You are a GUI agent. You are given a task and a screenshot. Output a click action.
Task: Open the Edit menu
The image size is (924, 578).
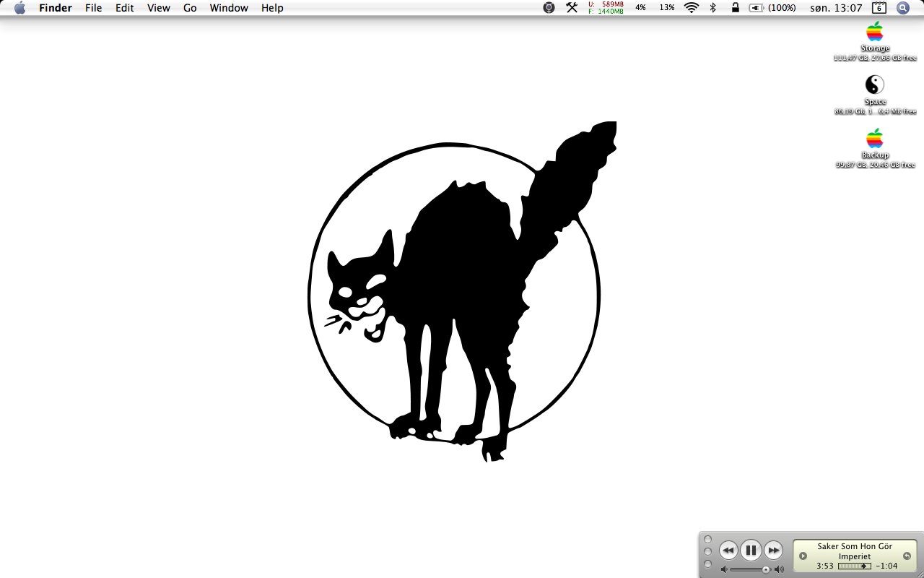[x=125, y=8]
